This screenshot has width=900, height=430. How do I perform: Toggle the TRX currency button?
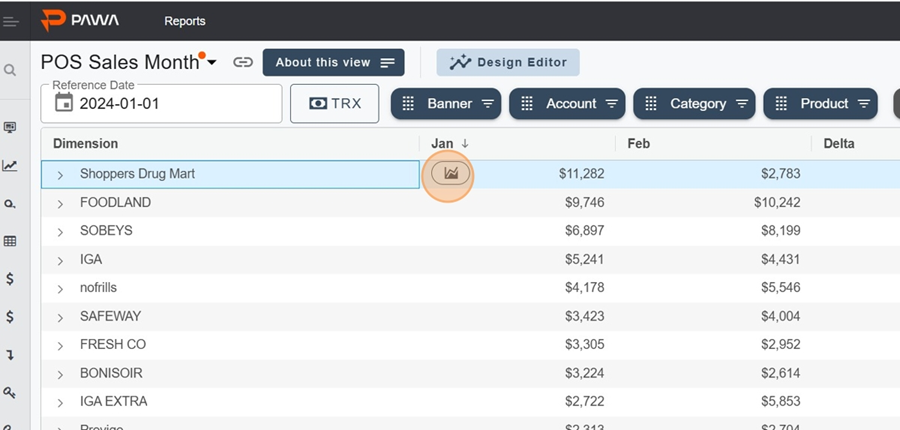click(x=335, y=103)
